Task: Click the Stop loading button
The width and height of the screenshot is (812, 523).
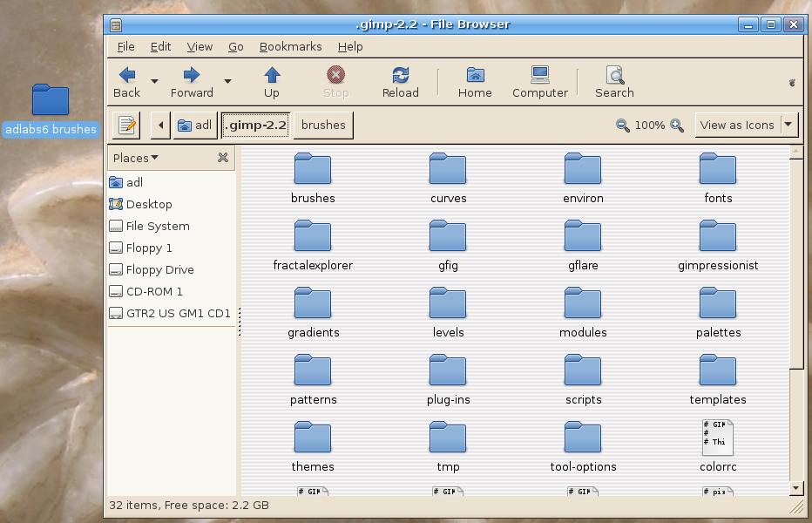Action: pos(335,82)
